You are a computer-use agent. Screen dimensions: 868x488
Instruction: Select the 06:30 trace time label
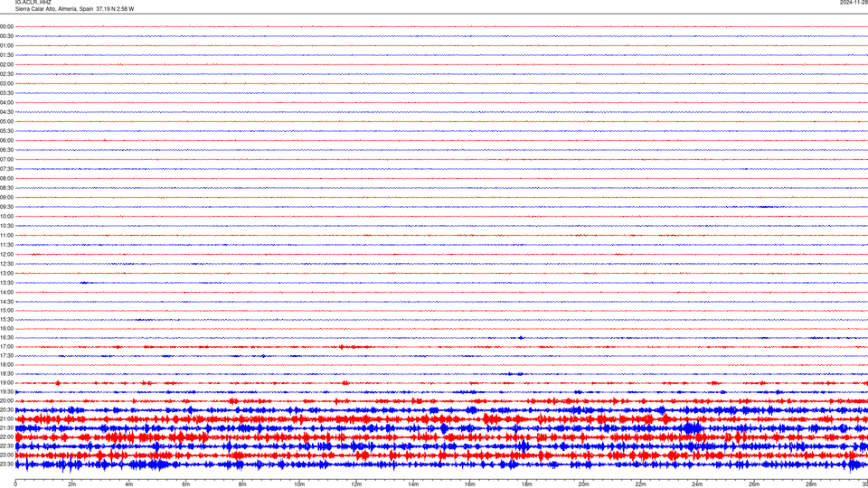6,150
